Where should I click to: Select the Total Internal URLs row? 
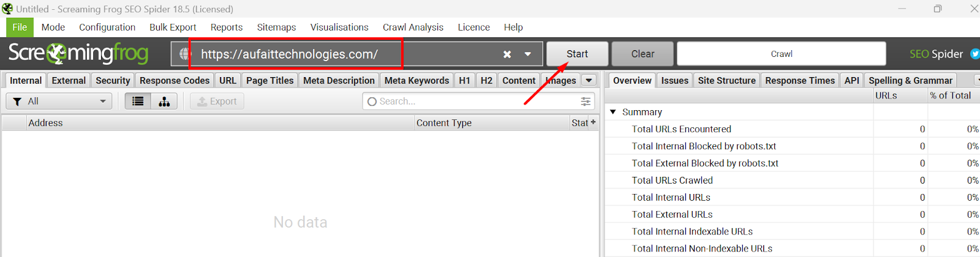click(793, 198)
